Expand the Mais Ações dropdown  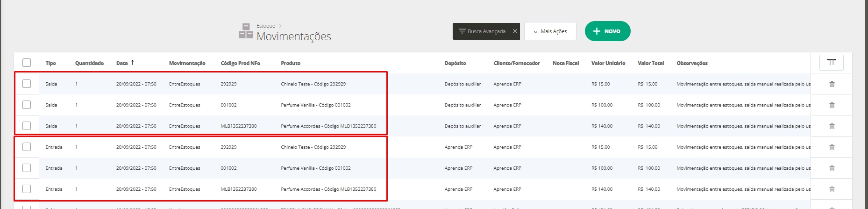coord(550,31)
